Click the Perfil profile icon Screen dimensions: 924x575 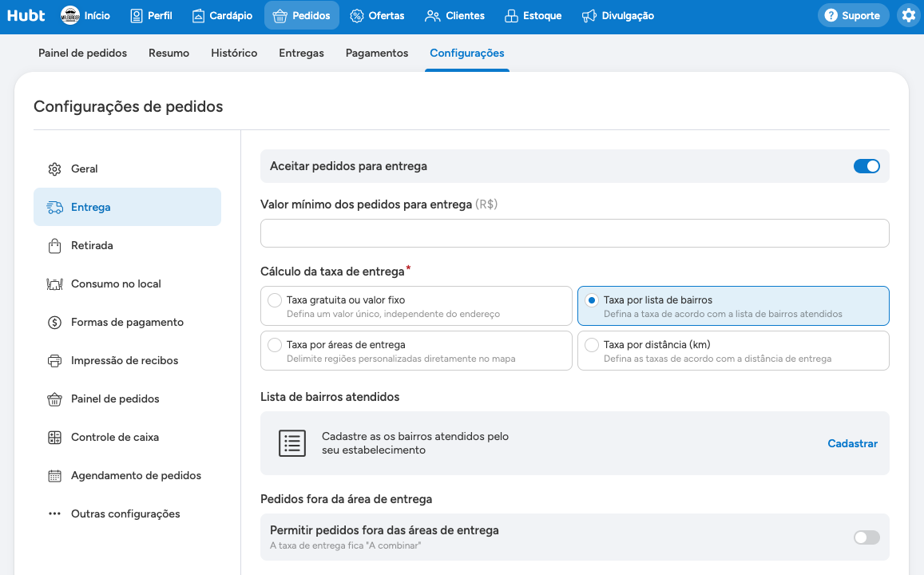[136, 16]
